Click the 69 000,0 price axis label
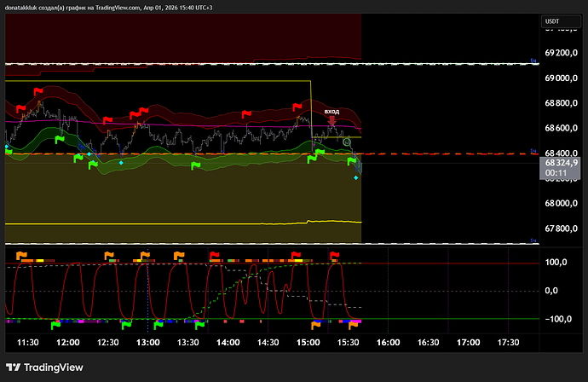This screenshot has width=588, height=382. (561, 78)
